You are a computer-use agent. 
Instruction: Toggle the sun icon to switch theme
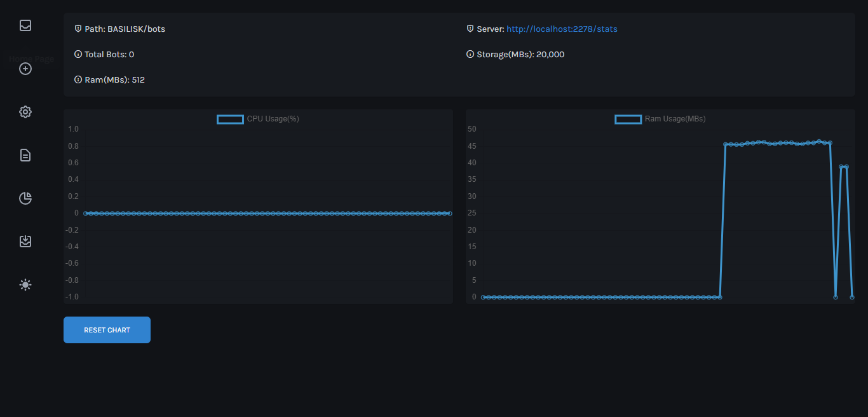point(25,284)
